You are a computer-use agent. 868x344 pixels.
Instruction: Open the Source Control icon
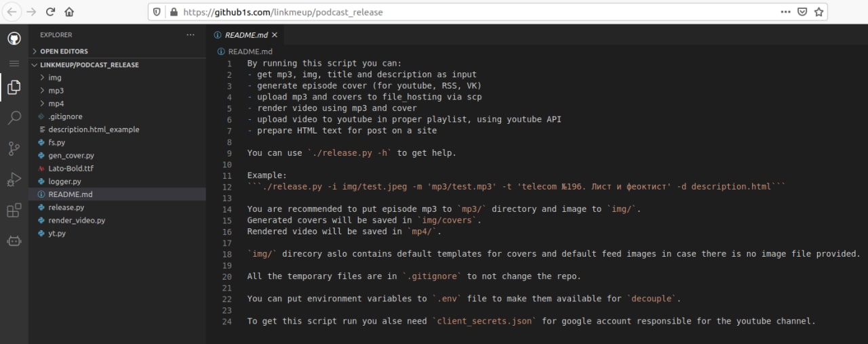(14, 149)
